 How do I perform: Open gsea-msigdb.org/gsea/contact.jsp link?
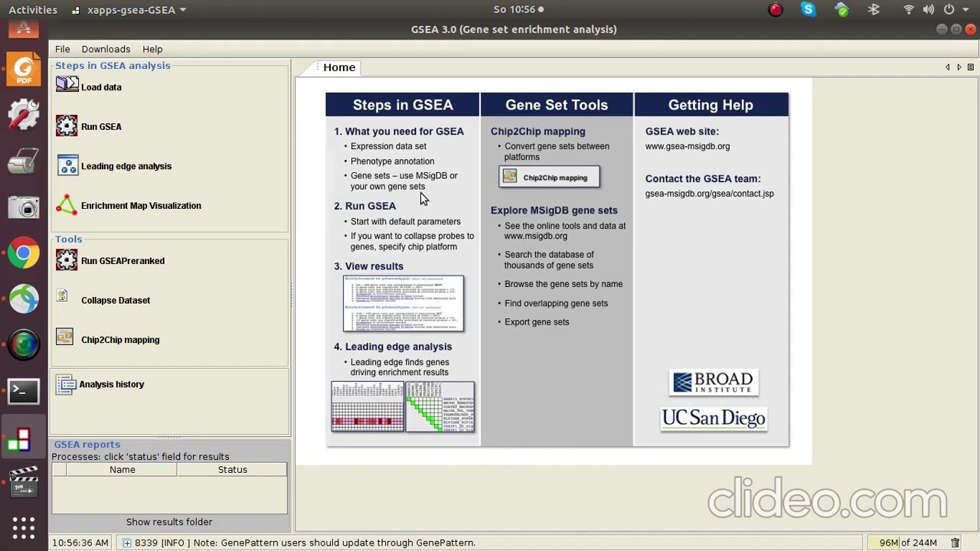pos(709,194)
